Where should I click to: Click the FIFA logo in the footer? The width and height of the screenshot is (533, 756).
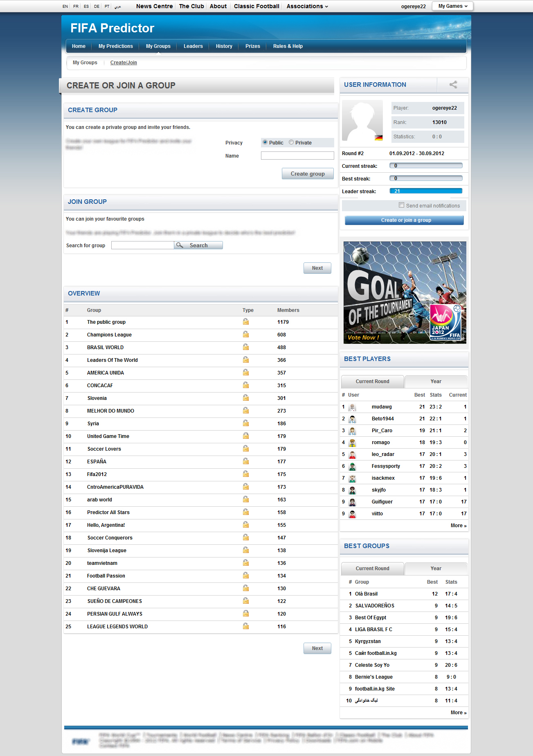pos(81,741)
